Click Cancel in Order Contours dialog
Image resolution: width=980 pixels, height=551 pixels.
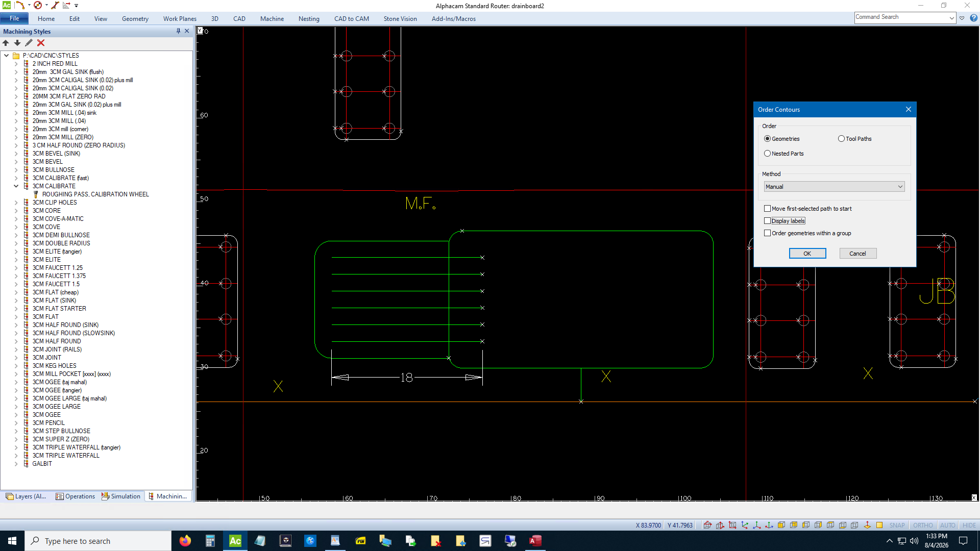point(857,254)
